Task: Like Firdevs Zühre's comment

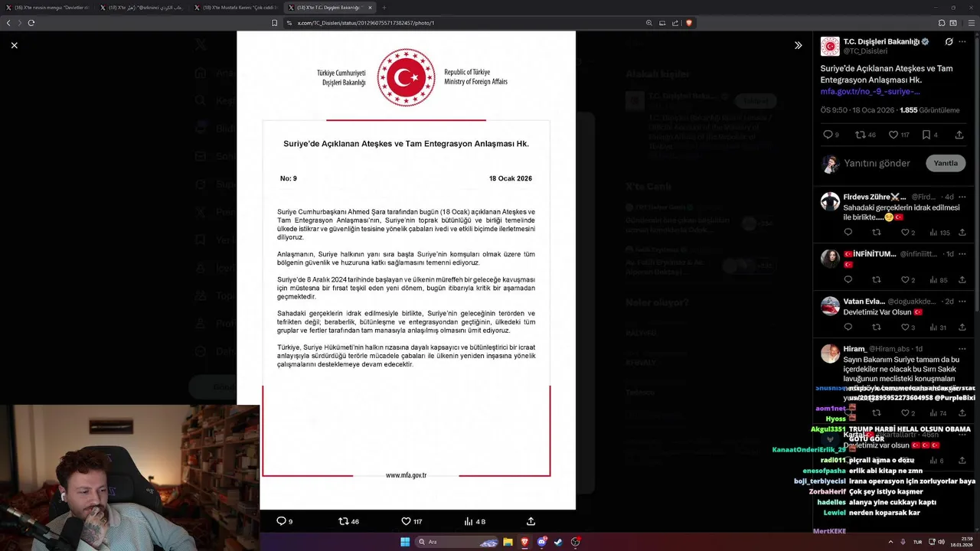Action: click(x=904, y=232)
